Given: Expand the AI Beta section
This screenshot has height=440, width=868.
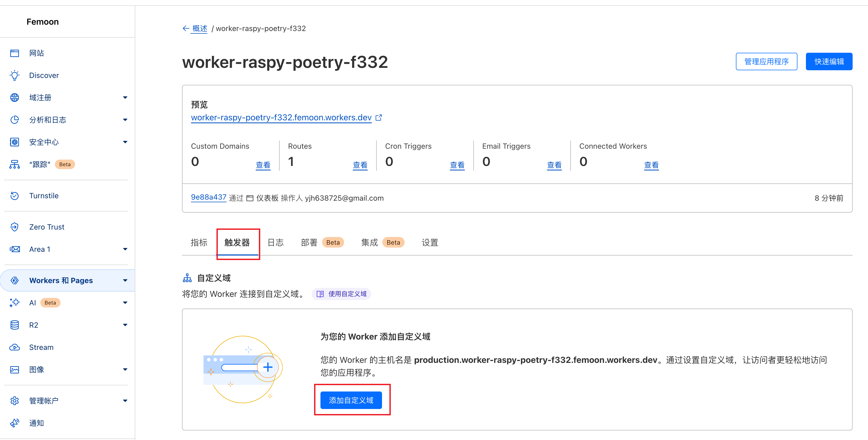Looking at the screenshot, I should click(125, 302).
